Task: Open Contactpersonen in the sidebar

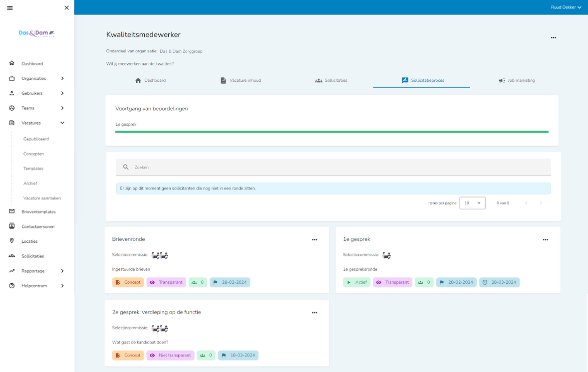Action: [37, 226]
